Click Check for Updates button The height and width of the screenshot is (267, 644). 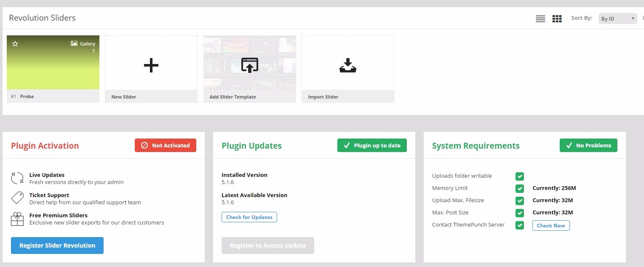tap(249, 217)
